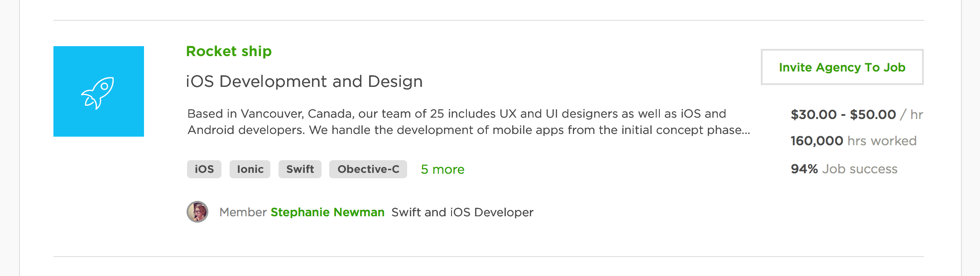Click the Swift and iOS Developer title
This screenshot has width=980, height=276.
tap(462, 212)
